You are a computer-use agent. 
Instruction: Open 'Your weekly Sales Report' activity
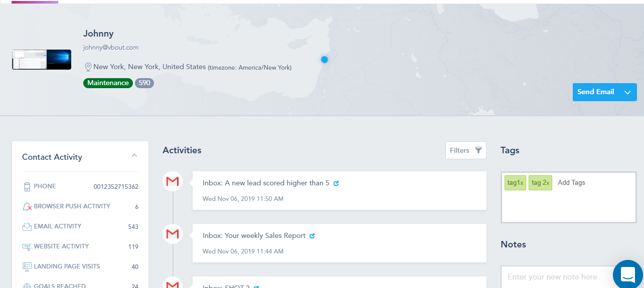pyautogui.click(x=340, y=243)
